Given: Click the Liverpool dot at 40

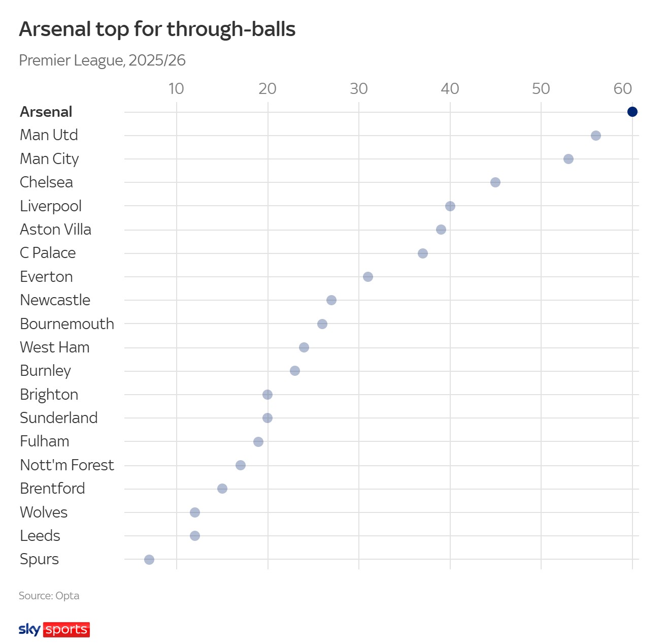Looking at the screenshot, I should tap(450, 206).
